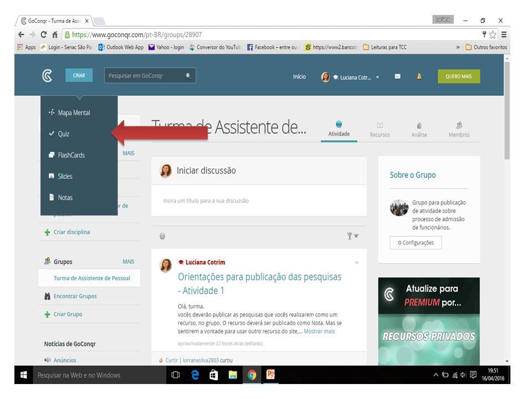Close the GoConqr browser tab
Viewport: 532px width, 399px height.
pyautogui.click(x=87, y=21)
